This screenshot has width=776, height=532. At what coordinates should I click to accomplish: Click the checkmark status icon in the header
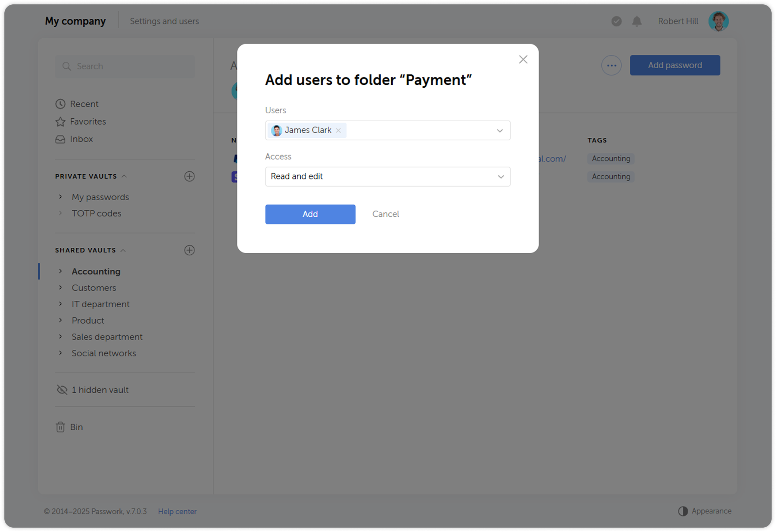[x=616, y=21]
